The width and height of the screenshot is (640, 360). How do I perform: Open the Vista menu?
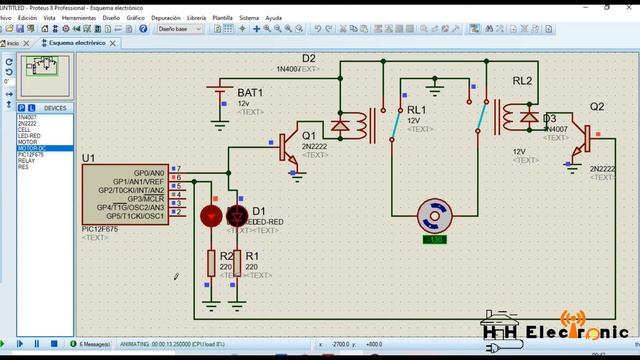(x=49, y=18)
